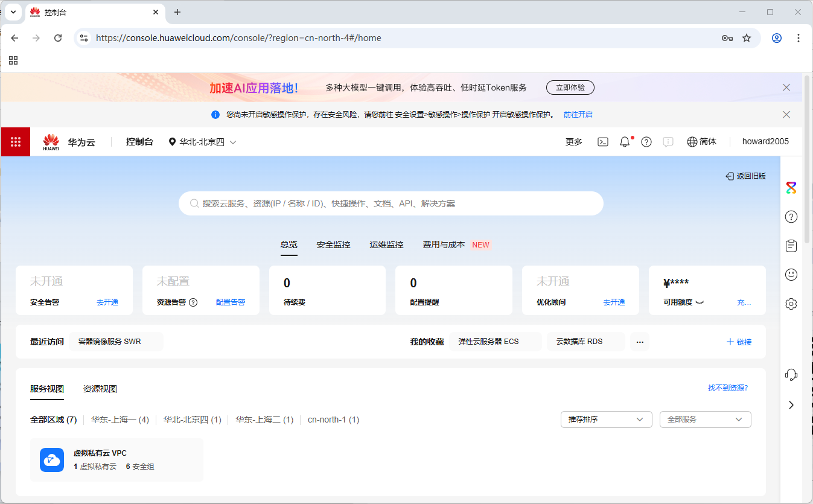The height and width of the screenshot is (504, 813).
Task: Open the sidebar clipboard icon
Action: click(x=791, y=246)
